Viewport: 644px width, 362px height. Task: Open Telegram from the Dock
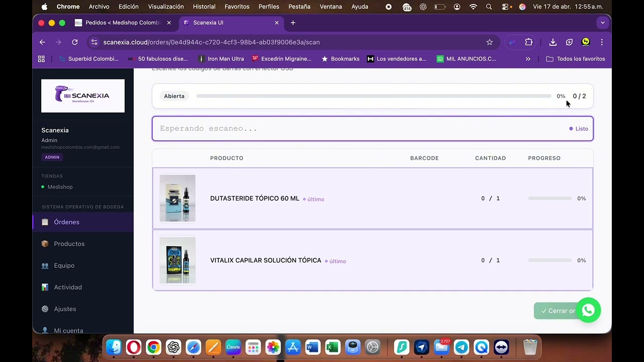click(461, 347)
